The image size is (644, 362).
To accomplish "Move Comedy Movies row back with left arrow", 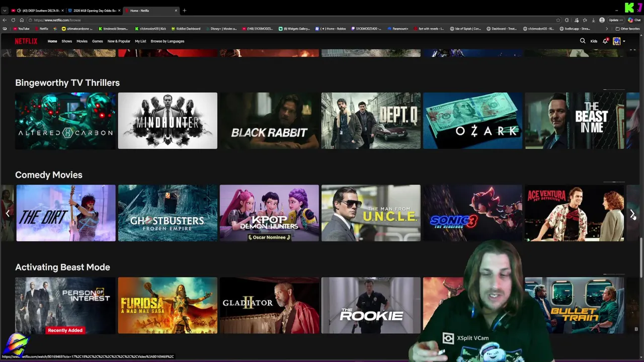I will click(x=8, y=214).
